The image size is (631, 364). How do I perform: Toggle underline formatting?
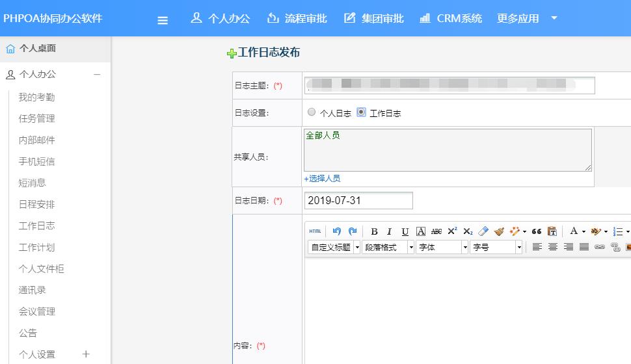tap(405, 231)
